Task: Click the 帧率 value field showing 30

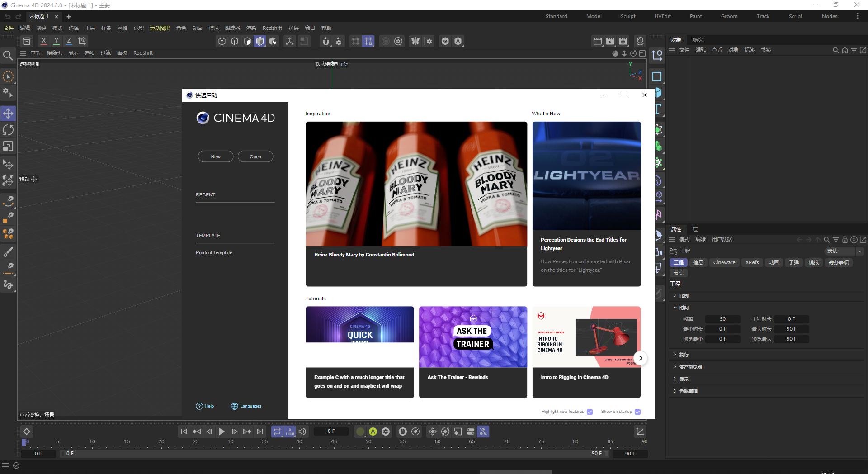Action: 722,319
